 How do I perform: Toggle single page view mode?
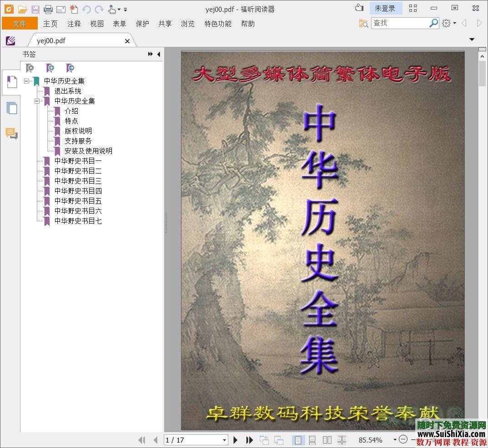tap(298, 439)
